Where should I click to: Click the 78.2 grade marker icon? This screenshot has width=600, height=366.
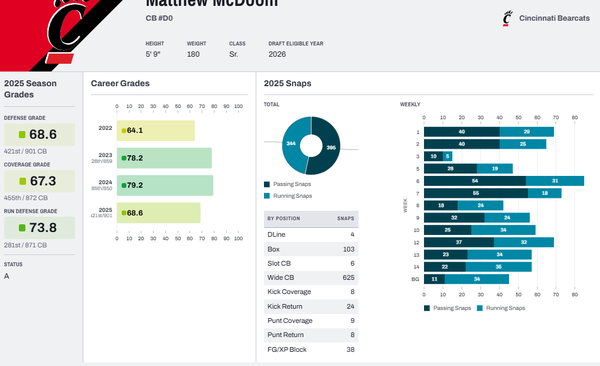pyautogui.click(x=124, y=158)
